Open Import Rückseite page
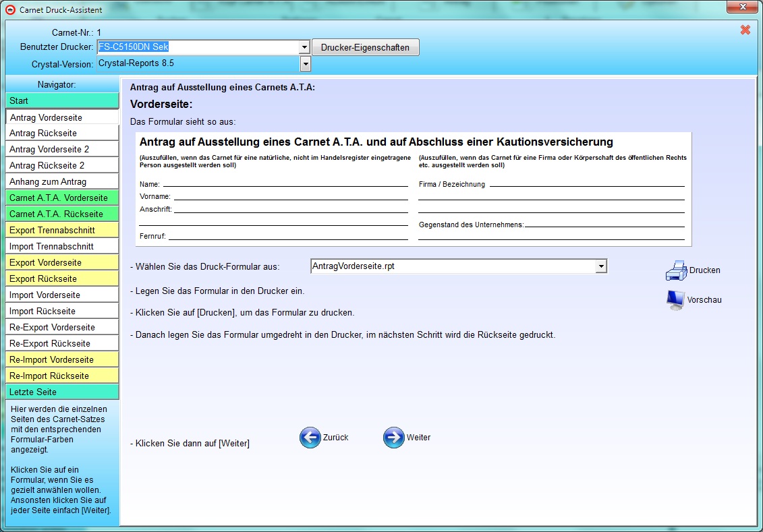This screenshot has height=532, width=763. tap(62, 312)
